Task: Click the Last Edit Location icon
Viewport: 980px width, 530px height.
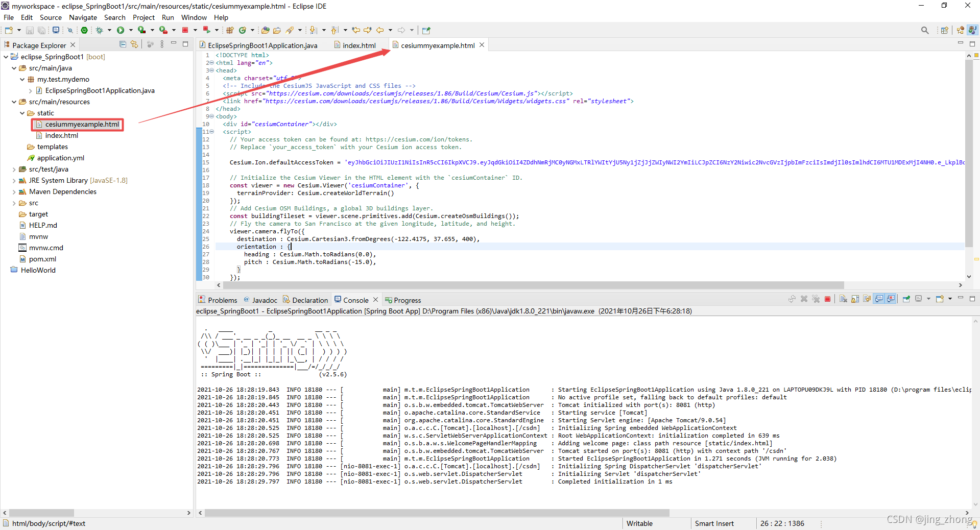Action: point(356,30)
